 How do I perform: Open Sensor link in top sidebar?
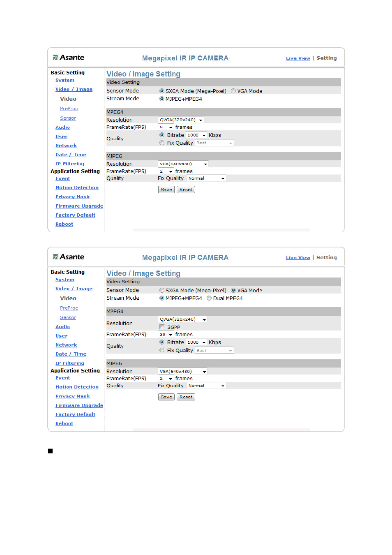[x=68, y=118]
